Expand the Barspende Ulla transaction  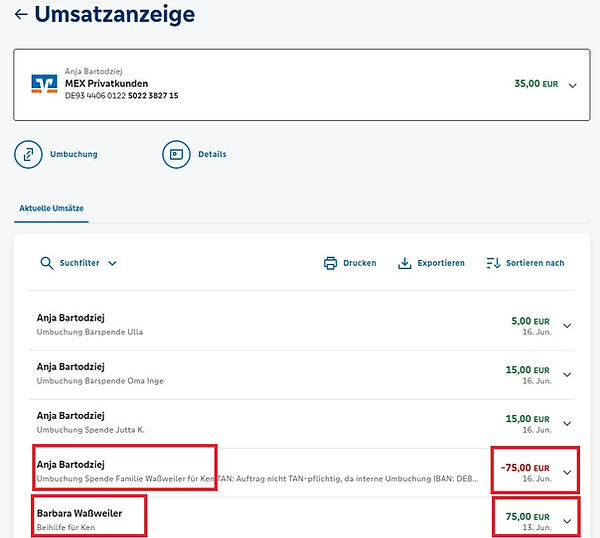[x=568, y=325]
